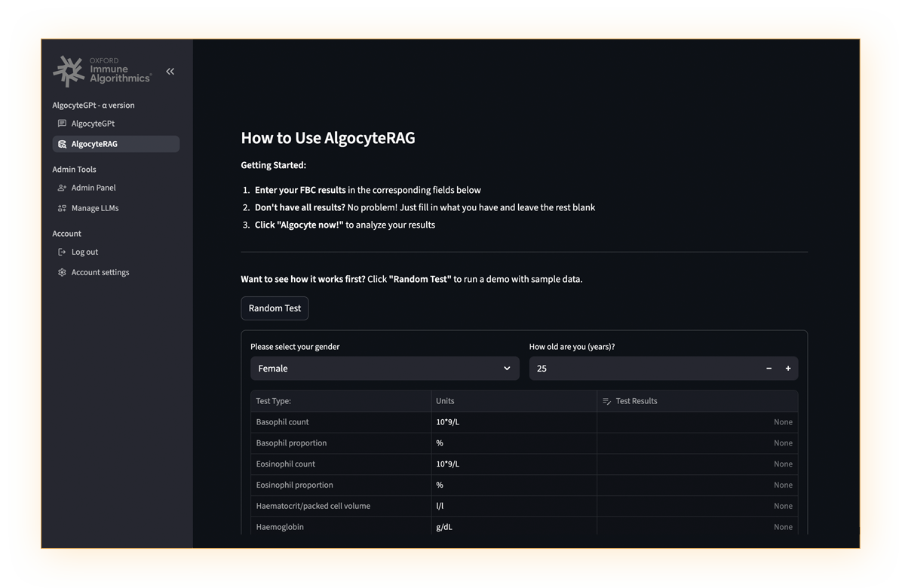Open the AlgocyteGPt page

tap(116, 123)
